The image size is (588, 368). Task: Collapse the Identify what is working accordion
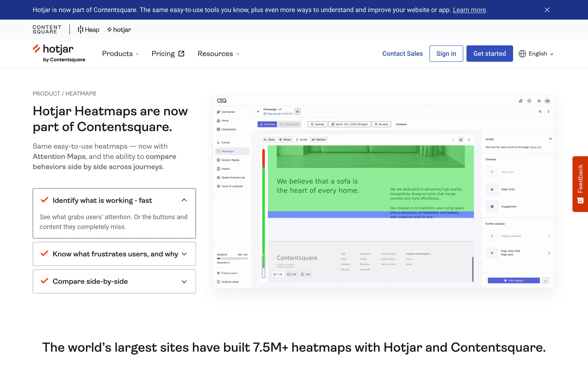[114, 200]
